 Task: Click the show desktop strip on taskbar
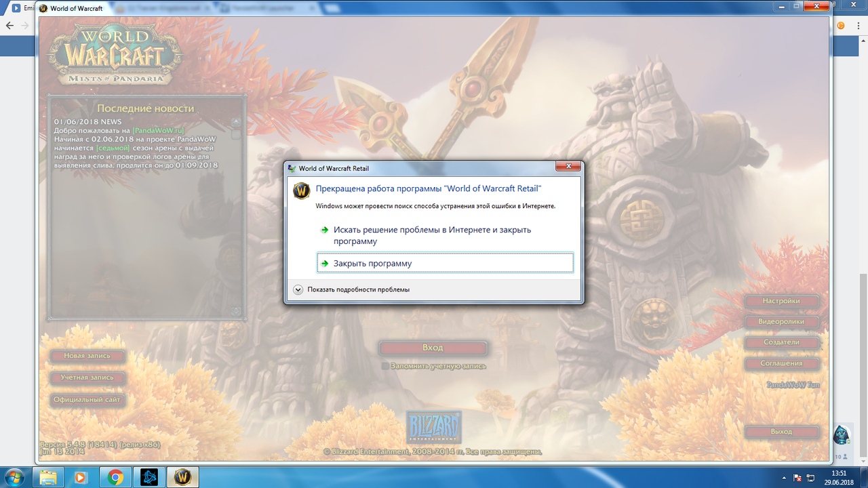tap(863, 477)
